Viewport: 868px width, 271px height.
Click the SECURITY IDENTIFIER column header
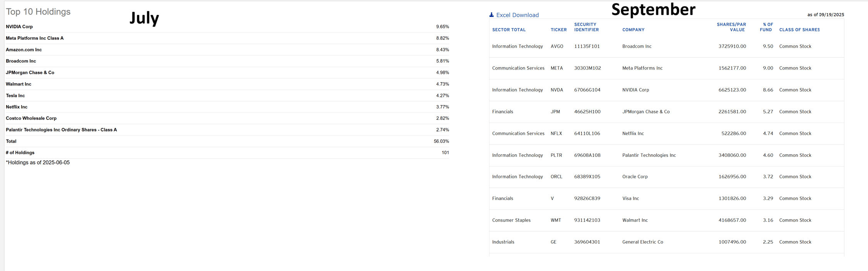coord(586,27)
